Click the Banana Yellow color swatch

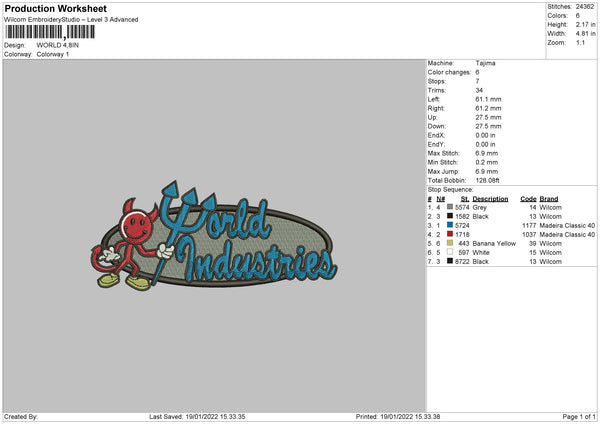tap(450, 243)
